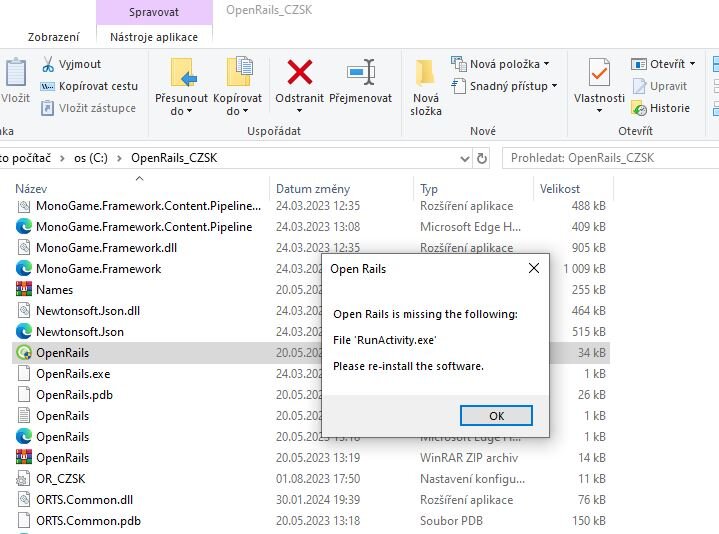Expand the Vlastnosti dropdown arrow
719x534 pixels.
point(599,111)
